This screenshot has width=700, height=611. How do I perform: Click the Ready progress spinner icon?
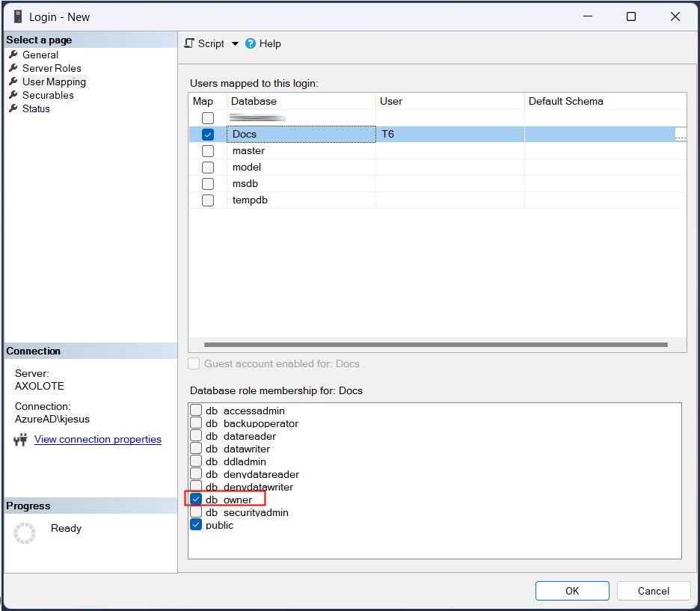pyautogui.click(x=25, y=533)
